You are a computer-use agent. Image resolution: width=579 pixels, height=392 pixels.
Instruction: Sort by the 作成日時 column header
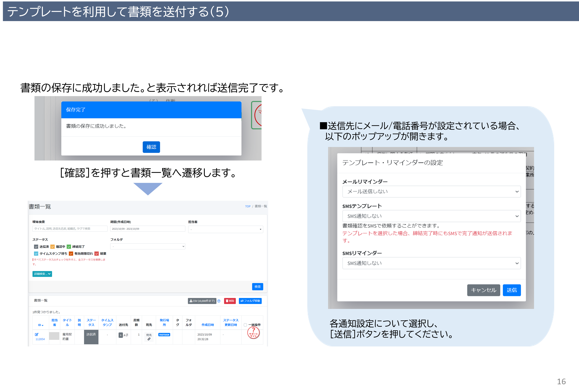[208, 325]
